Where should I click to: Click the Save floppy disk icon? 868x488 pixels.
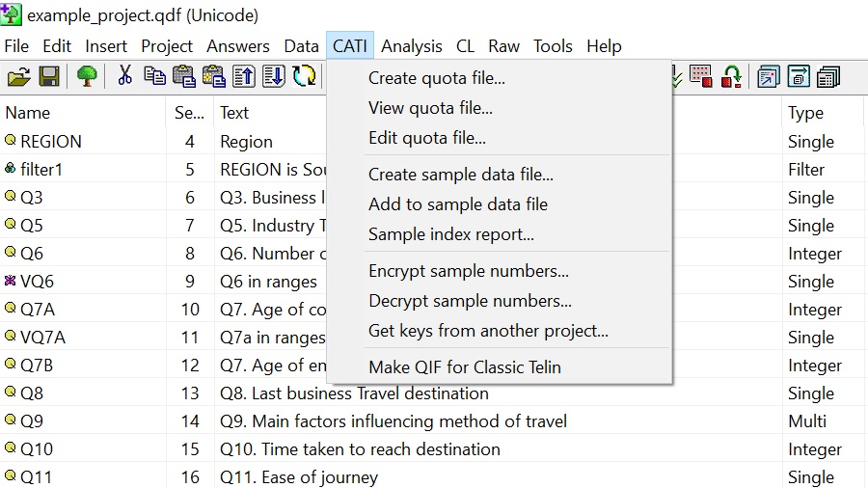[x=49, y=76]
